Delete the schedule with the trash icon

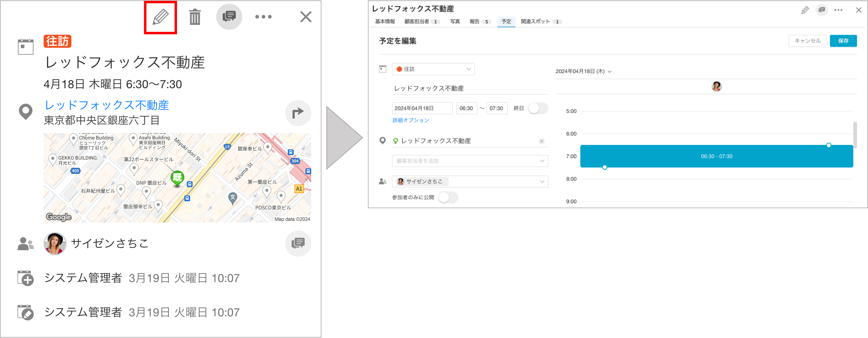[x=195, y=17]
